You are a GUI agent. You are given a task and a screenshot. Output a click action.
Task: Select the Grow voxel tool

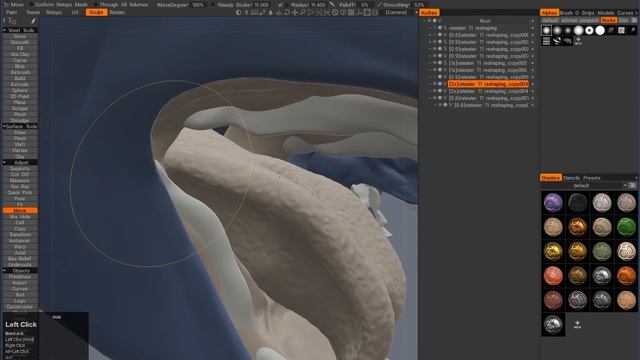(x=20, y=36)
